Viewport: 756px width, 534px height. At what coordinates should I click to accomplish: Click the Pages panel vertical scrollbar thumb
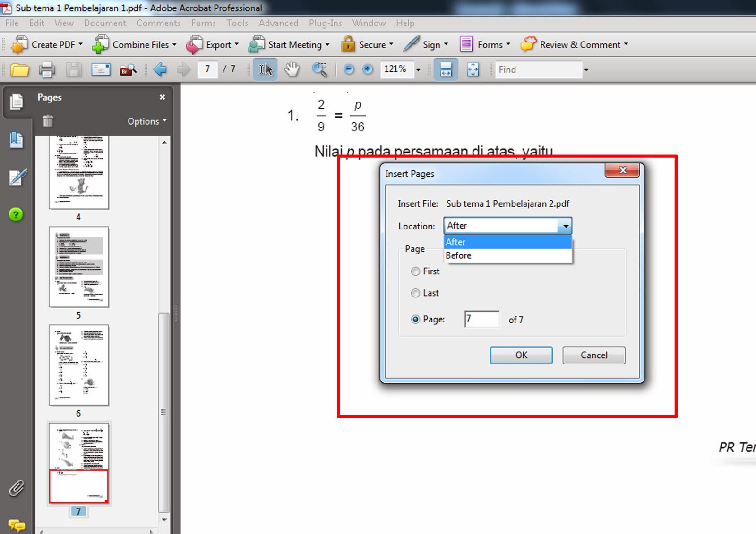pyautogui.click(x=164, y=412)
